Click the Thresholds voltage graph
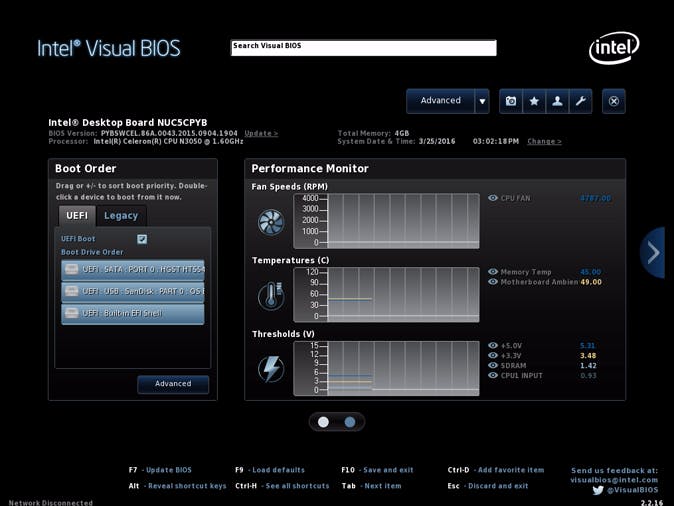 click(386, 368)
